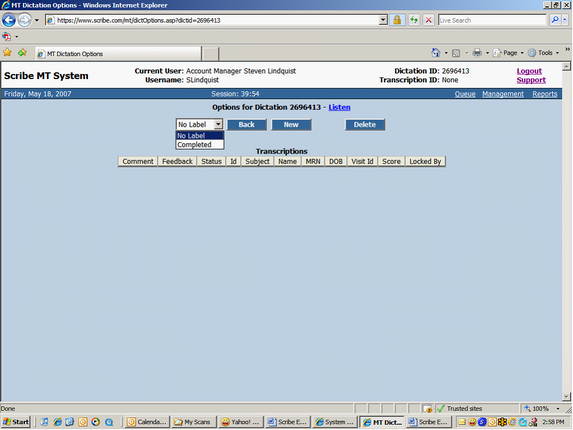Screen dimensions: 573x430
Task: Click the Live Search magnifier icon
Action: (x=555, y=20)
